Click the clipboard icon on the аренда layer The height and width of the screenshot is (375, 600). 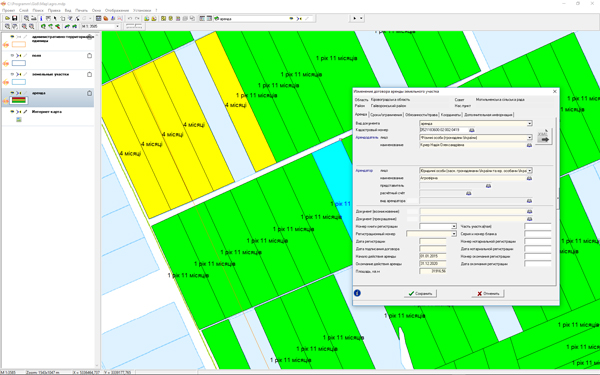point(90,93)
